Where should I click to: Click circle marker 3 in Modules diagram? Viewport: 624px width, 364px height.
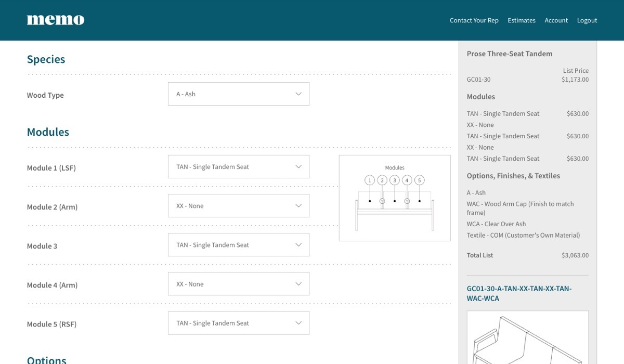click(x=395, y=180)
